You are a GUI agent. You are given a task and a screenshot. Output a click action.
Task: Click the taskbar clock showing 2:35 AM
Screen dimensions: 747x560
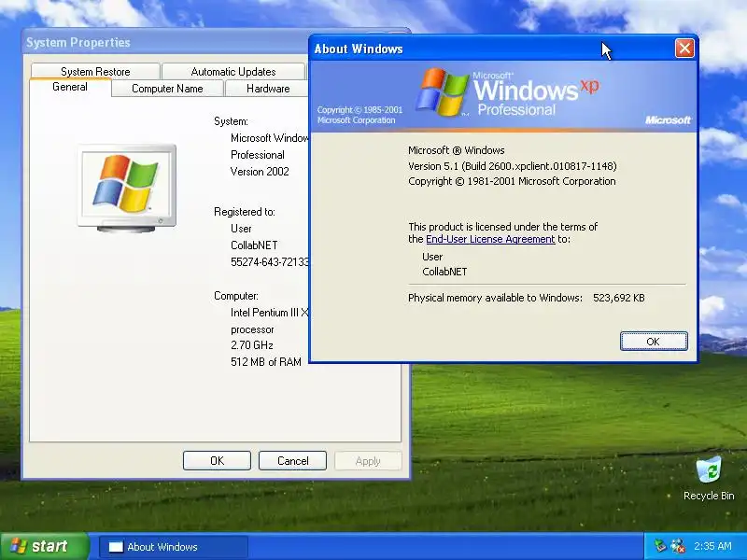pyautogui.click(x=712, y=546)
